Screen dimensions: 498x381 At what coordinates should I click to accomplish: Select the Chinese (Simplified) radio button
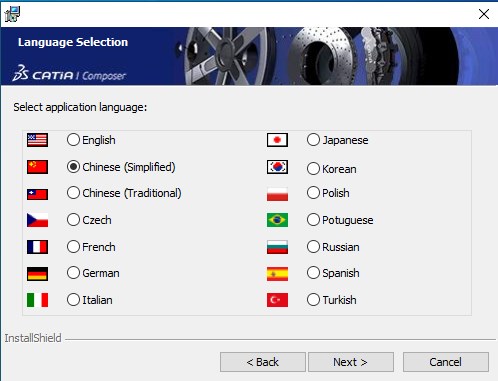(x=73, y=166)
